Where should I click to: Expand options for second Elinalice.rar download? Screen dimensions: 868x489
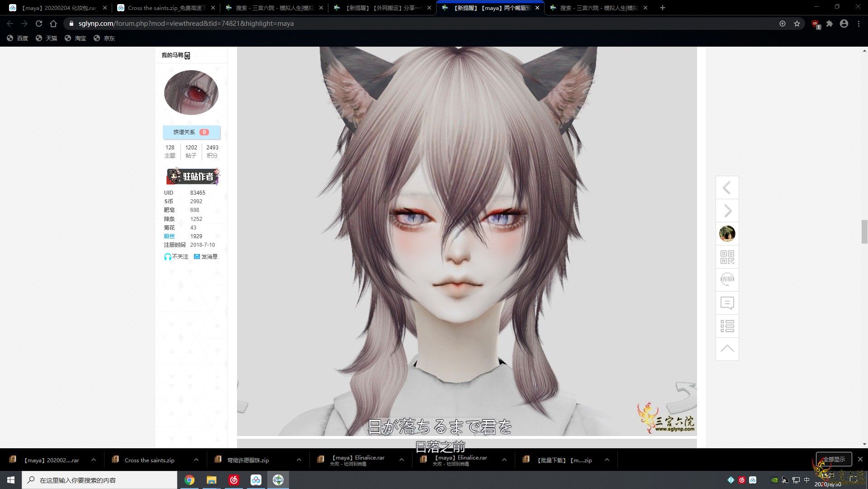click(x=504, y=460)
